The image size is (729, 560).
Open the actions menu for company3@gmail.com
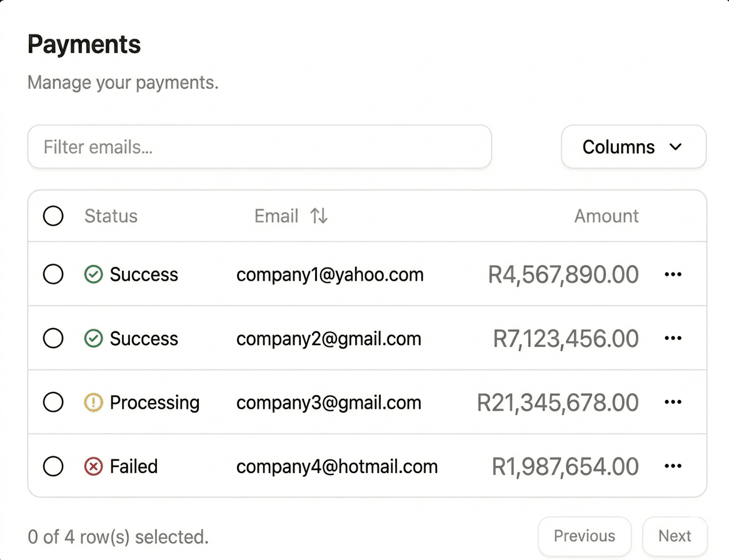[x=673, y=402]
